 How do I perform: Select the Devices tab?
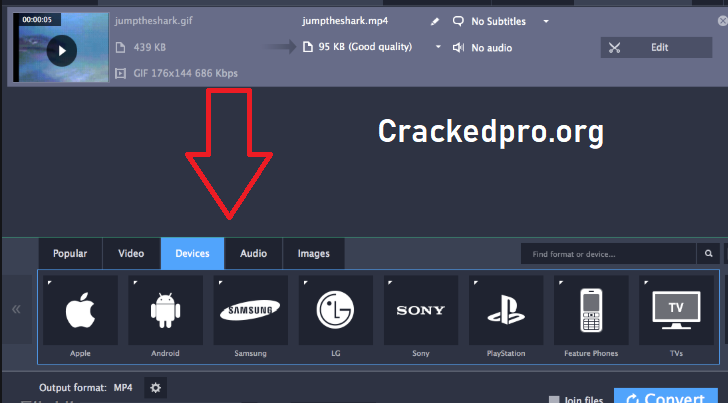192,254
